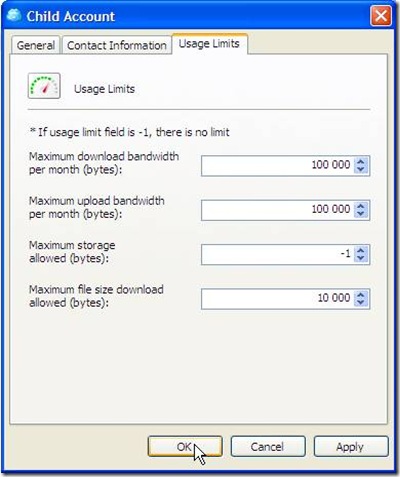This screenshot has width=400, height=477.
Task: Decrease maximum file size download value
Action: tap(360, 303)
